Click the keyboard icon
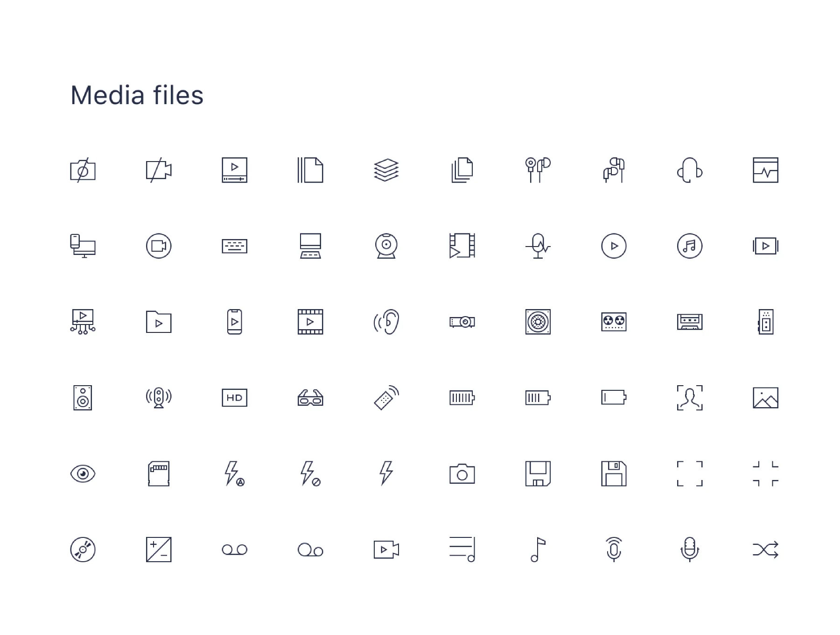The image size is (840, 635). 234,246
